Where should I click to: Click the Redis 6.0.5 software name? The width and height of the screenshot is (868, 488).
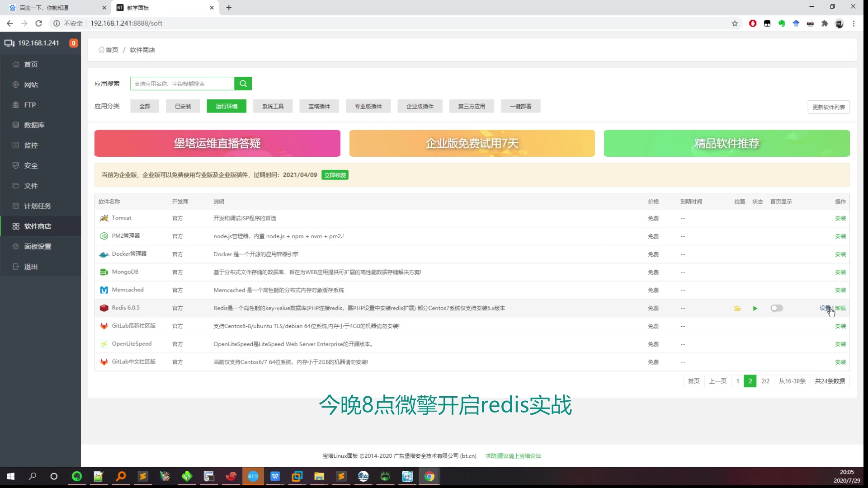(126, 308)
